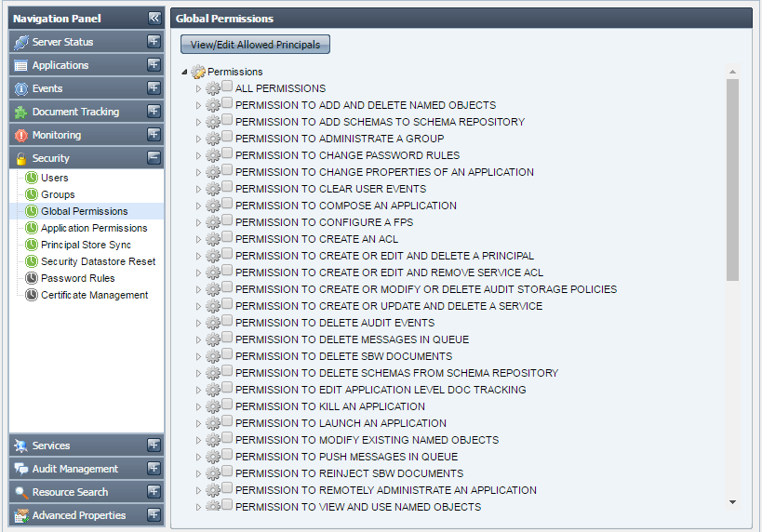
Task: Click the Groups green icon
Action: [x=32, y=194]
